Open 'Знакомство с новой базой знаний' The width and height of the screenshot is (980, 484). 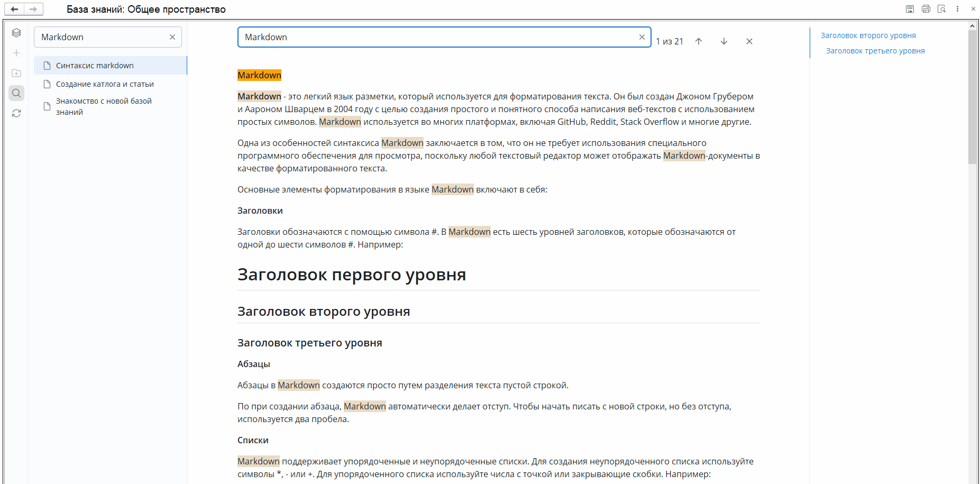(104, 106)
